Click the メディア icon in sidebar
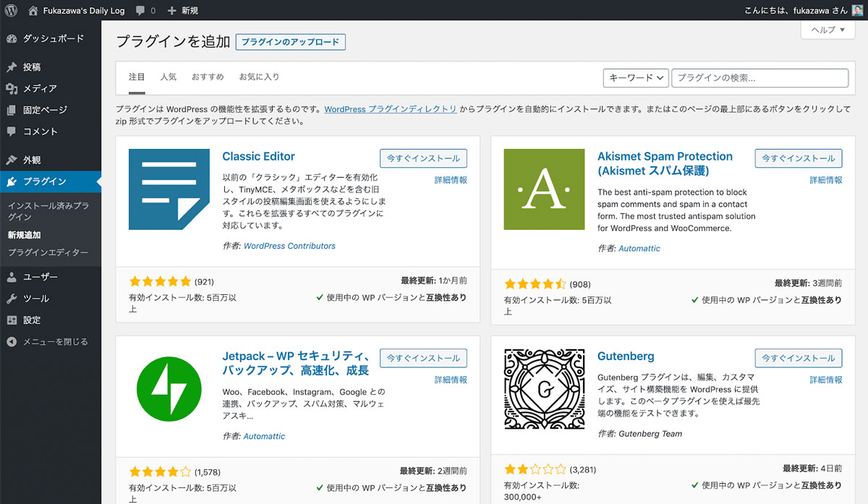The width and height of the screenshot is (868, 504). [11, 88]
